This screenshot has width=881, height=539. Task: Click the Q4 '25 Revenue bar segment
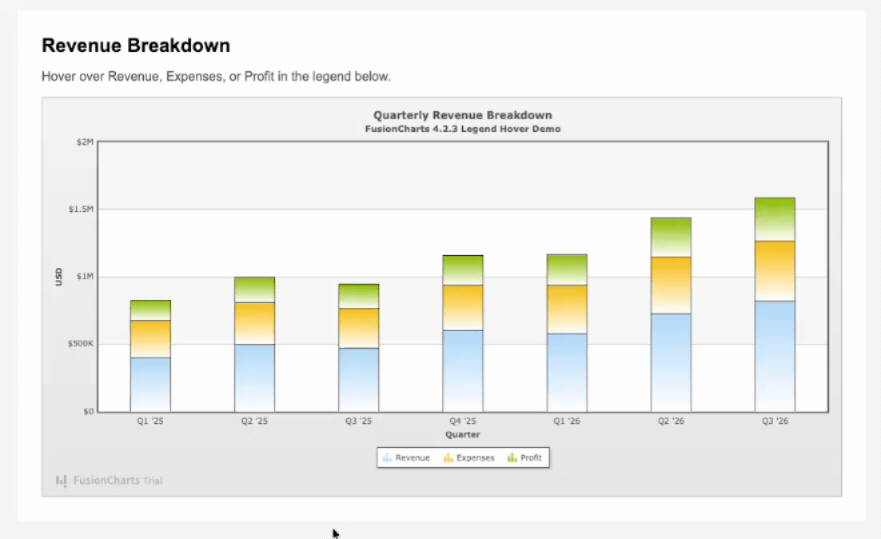(463, 371)
